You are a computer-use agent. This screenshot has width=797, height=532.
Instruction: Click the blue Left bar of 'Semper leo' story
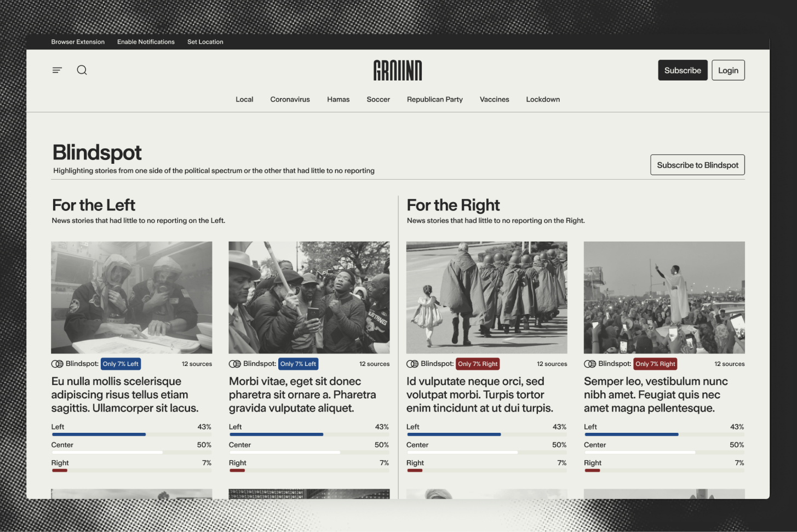tap(632, 434)
